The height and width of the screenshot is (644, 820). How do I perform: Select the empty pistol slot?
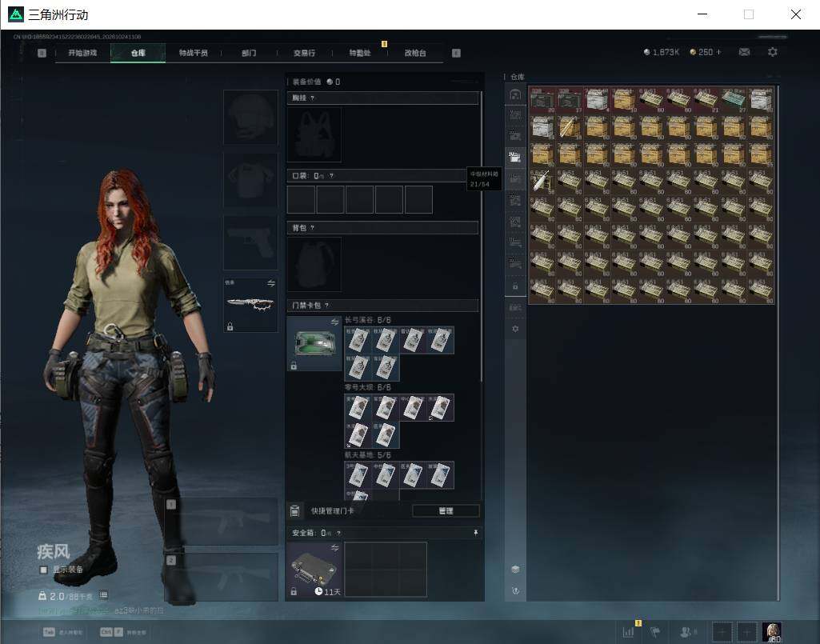tap(250, 243)
